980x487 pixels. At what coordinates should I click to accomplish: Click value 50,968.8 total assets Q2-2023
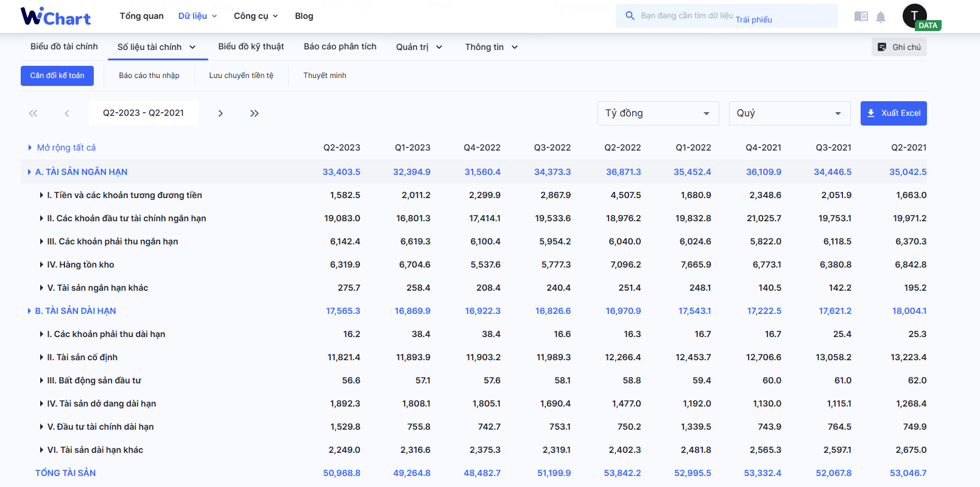(x=342, y=473)
